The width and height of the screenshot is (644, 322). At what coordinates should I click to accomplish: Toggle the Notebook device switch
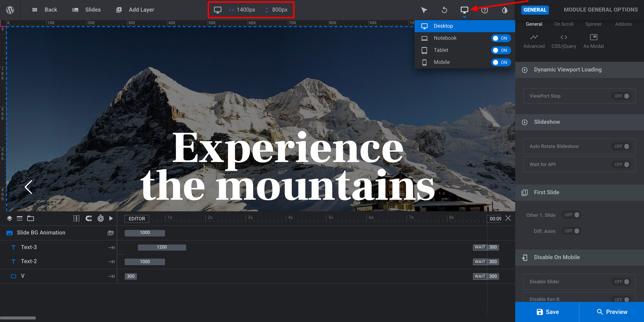(x=501, y=38)
